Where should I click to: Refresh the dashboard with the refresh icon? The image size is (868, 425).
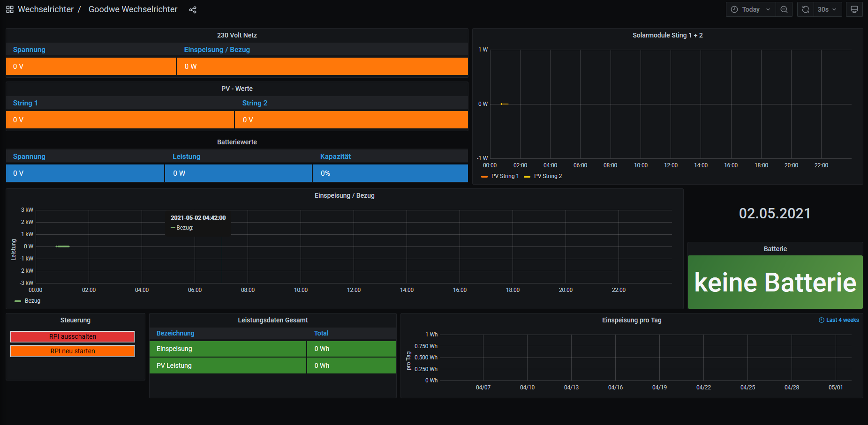click(x=806, y=9)
